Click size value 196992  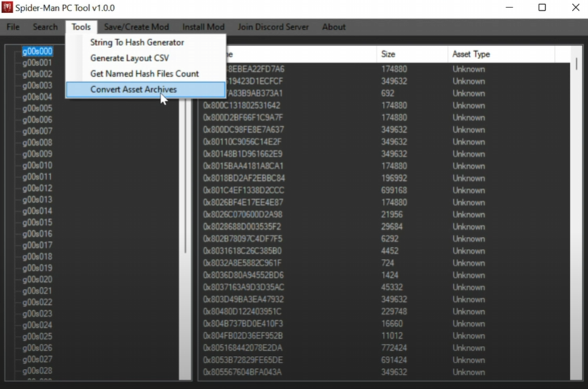point(394,178)
